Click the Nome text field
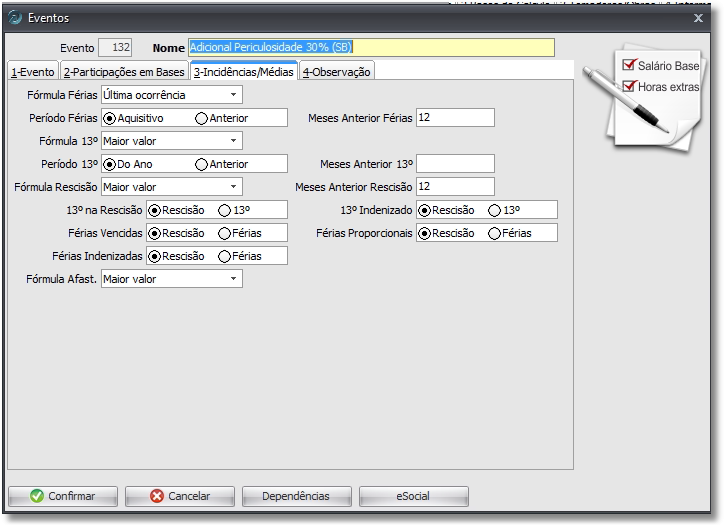The height and width of the screenshot is (528, 725). pyautogui.click(x=371, y=47)
